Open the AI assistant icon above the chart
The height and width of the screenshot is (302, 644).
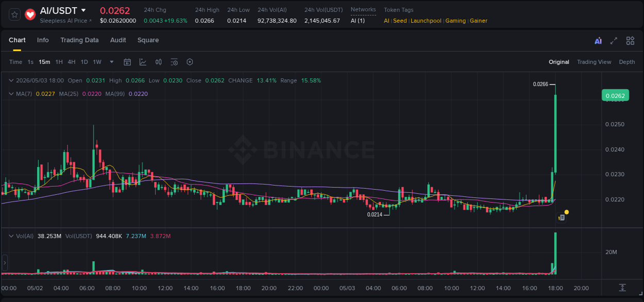click(x=598, y=41)
